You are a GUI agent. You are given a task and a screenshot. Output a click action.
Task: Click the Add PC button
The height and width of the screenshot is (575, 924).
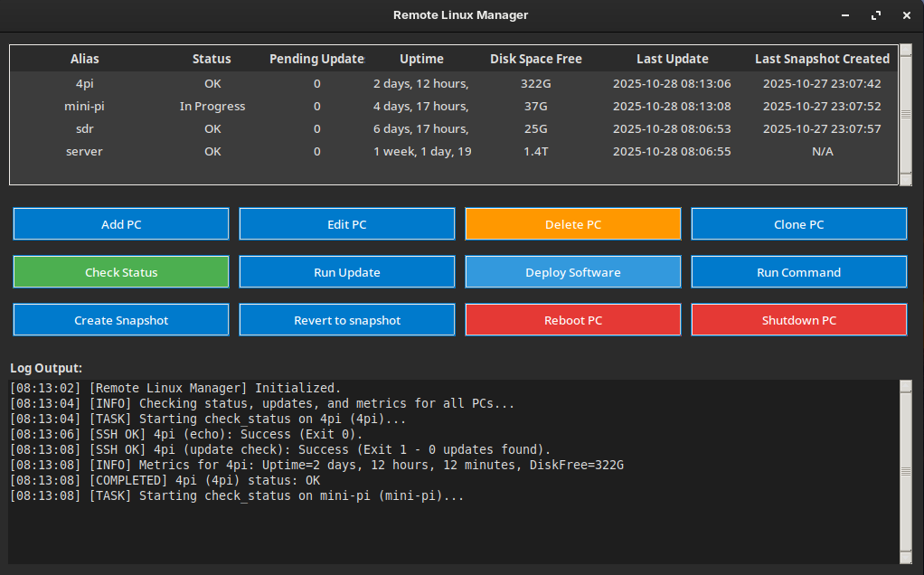pos(121,224)
